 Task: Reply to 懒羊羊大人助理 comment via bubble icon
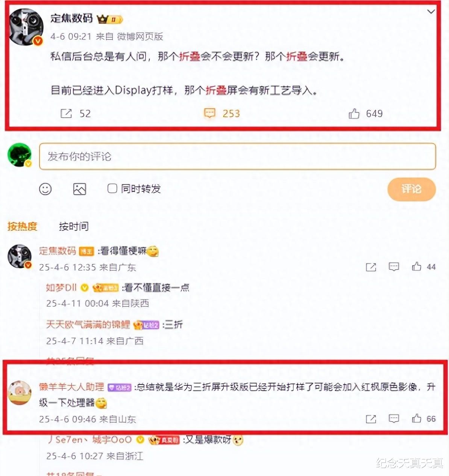pos(394,418)
